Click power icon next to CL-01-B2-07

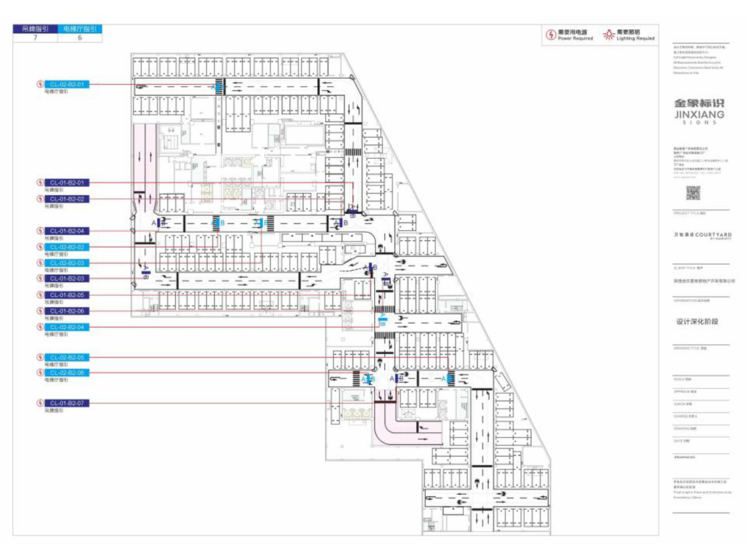click(39, 403)
